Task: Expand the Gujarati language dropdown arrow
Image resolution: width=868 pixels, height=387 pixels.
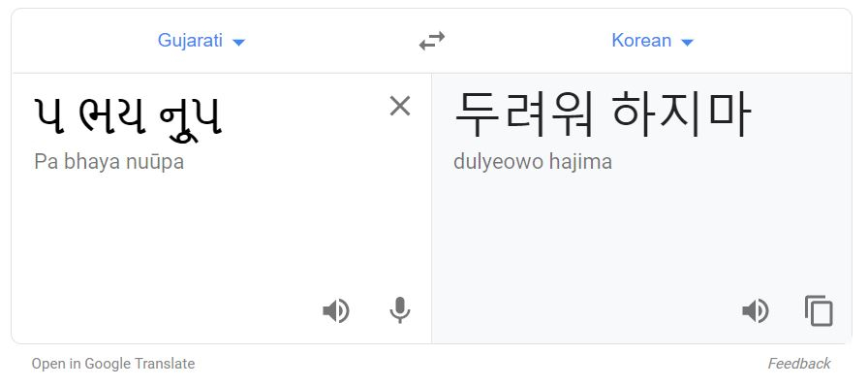Action: coord(238,42)
